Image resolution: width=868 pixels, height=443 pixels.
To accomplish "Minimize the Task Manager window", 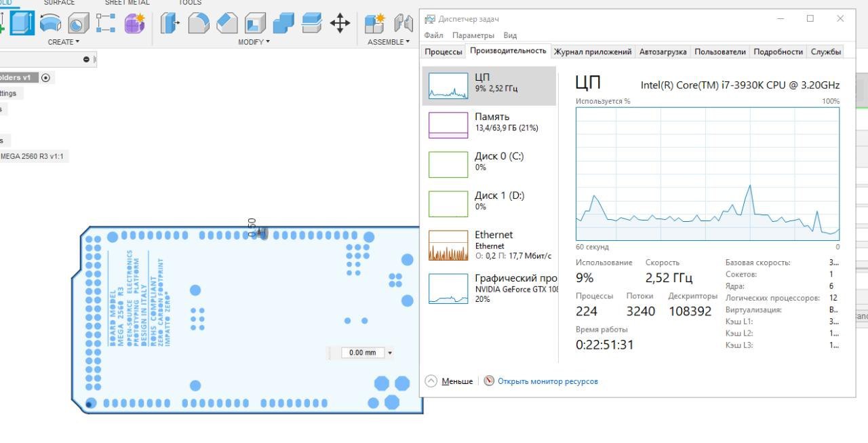I will click(x=779, y=19).
